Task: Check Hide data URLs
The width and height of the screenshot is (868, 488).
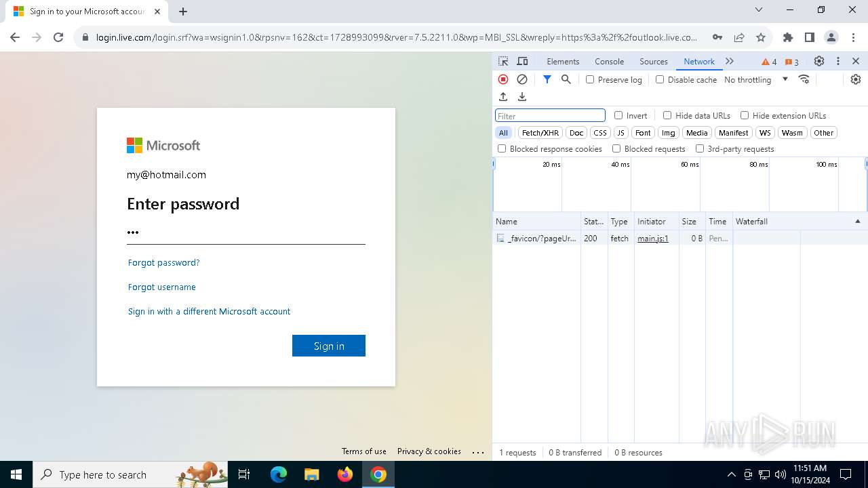Action: coord(667,115)
